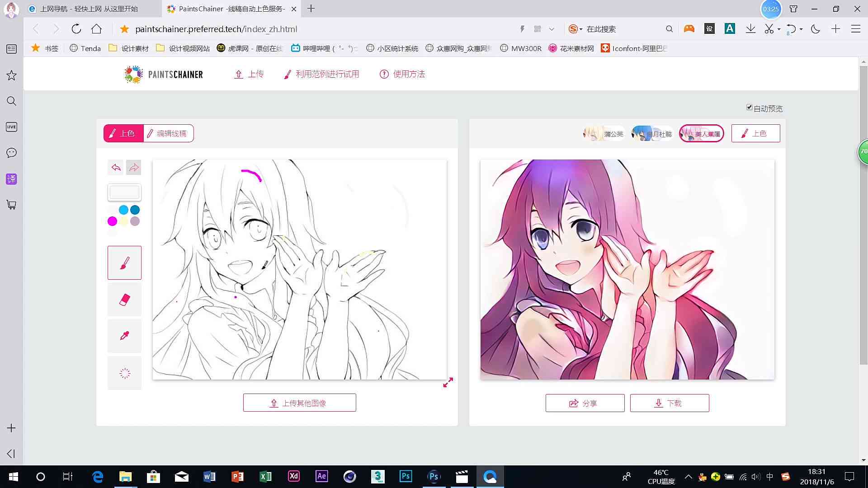Click the colored result preview image

pyautogui.click(x=627, y=269)
